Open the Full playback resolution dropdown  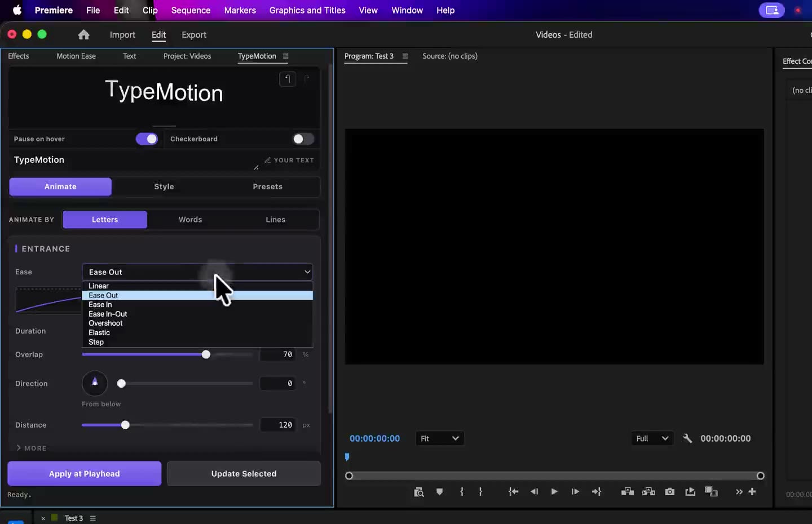[652, 438]
